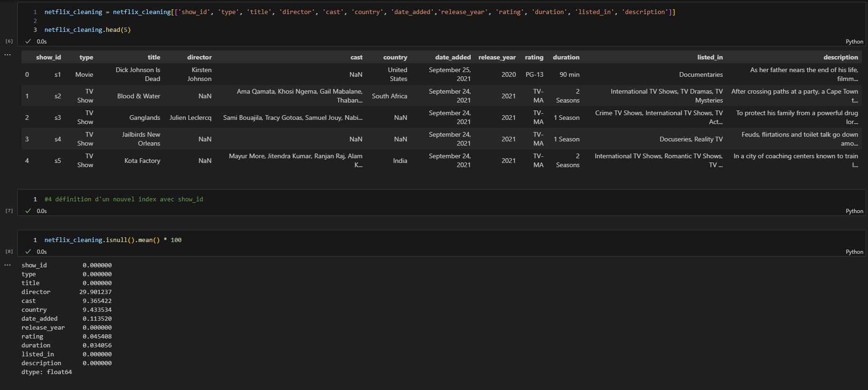Open Python language picker on the head(5) cell
This screenshot has height=390, width=868.
(x=854, y=42)
